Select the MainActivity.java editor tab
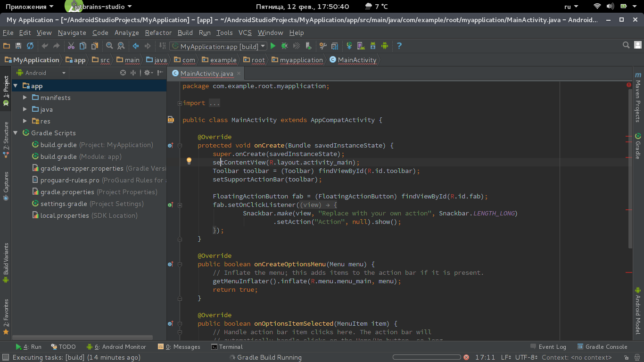Viewport: 644px width, 362px height. (206, 74)
